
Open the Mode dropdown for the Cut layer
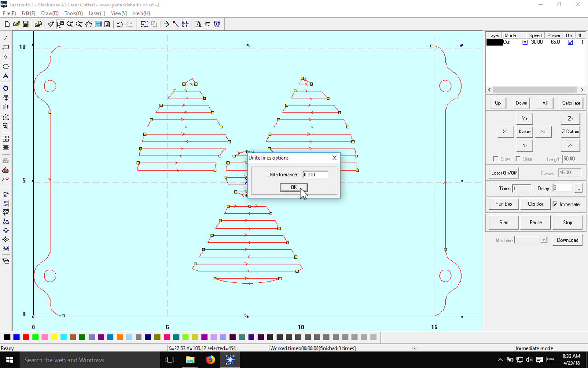pos(525,42)
